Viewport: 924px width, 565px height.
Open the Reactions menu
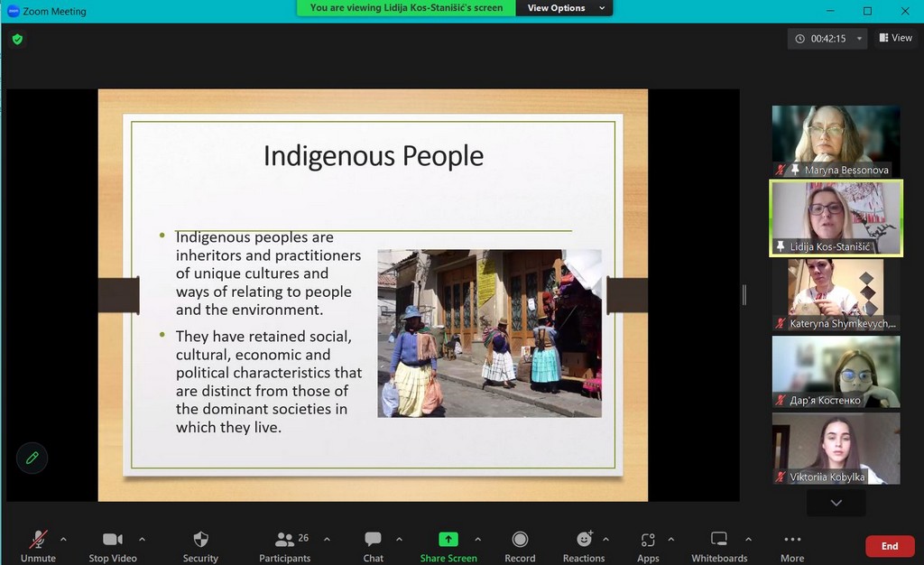pyautogui.click(x=584, y=540)
